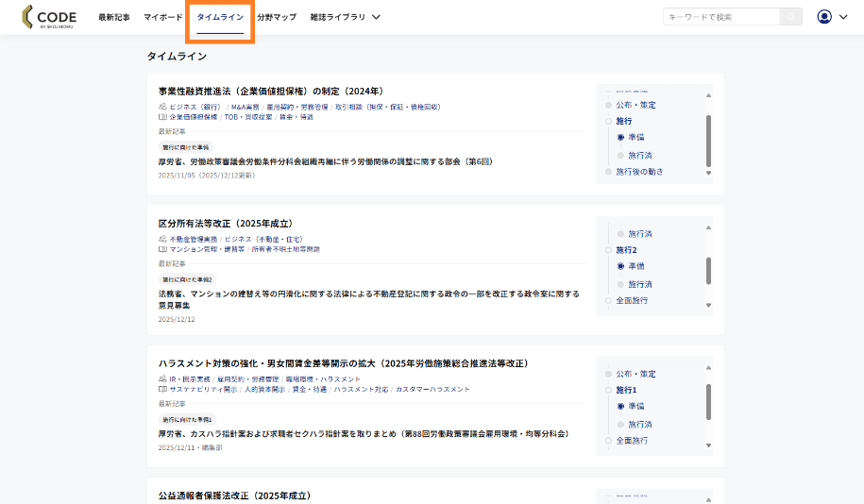Click book icon beside サステナビリティ開示 tag

pos(162,389)
